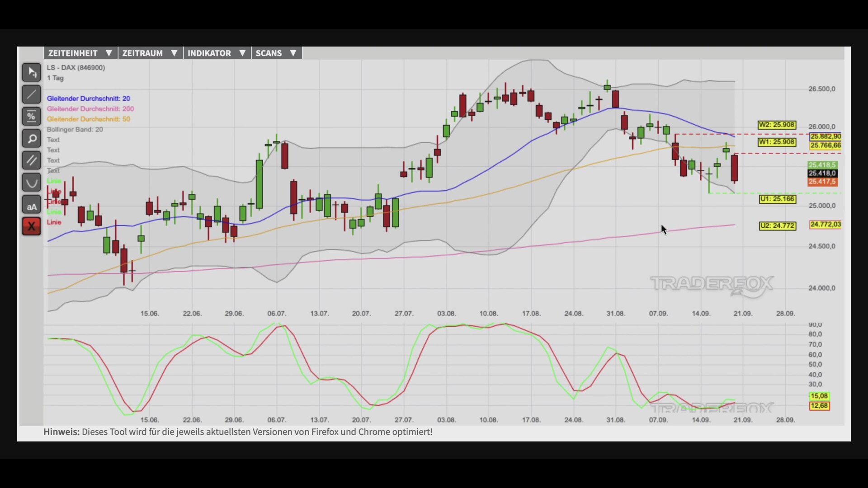Select the W1: 25.908 resistance label

777,142
